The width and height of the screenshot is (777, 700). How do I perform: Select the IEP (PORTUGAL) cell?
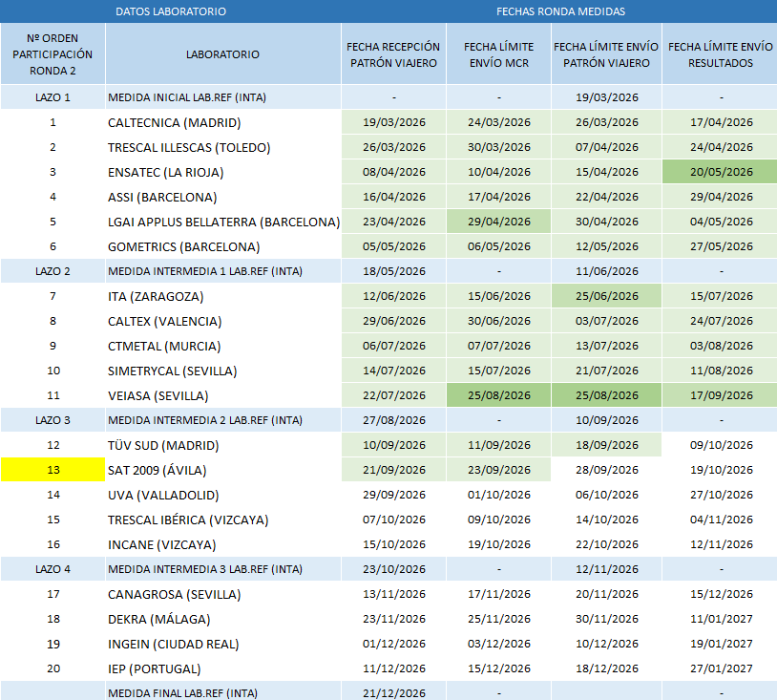coord(223,668)
